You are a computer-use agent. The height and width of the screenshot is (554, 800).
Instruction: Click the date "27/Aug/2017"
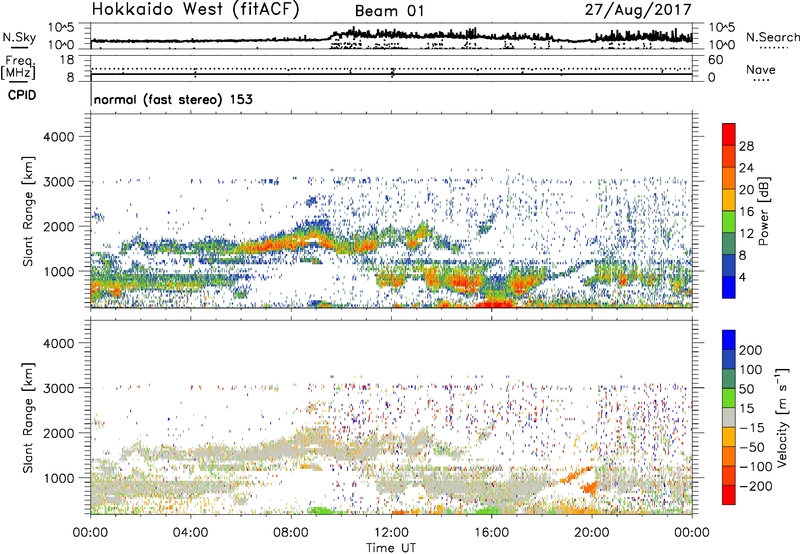coord(638,9)
